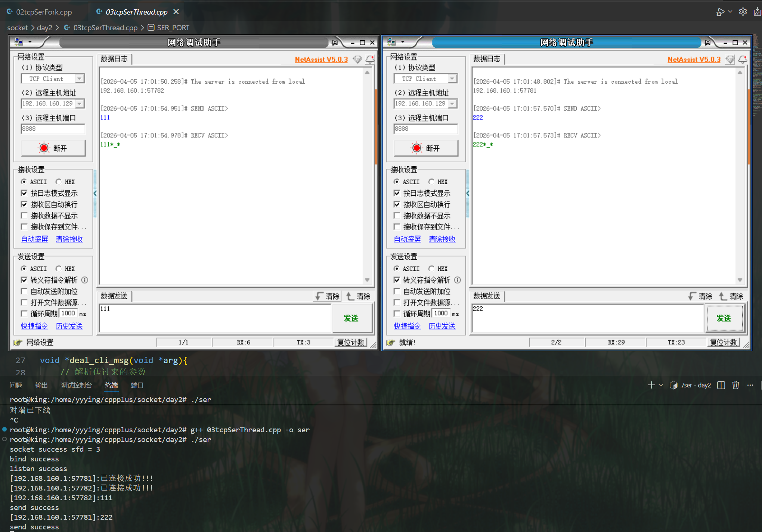Viewport: 762px width, 532px height.
Task: Toggle 自动发送附加位 checkbox in left window
Action: [24, 291]
